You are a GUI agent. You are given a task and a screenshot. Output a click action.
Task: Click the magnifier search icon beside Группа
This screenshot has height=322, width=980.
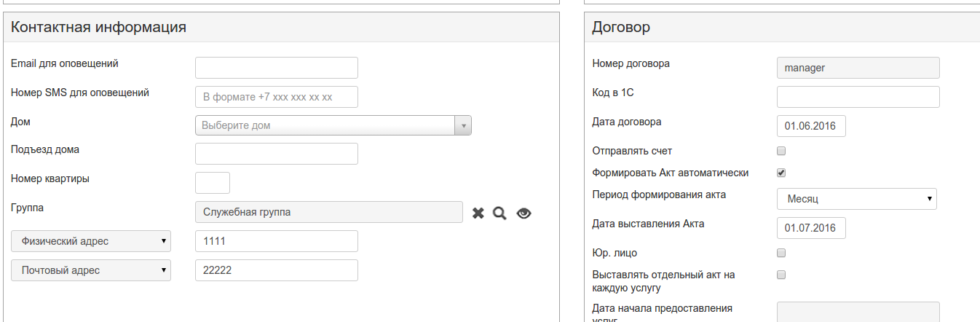coord(499,213)
